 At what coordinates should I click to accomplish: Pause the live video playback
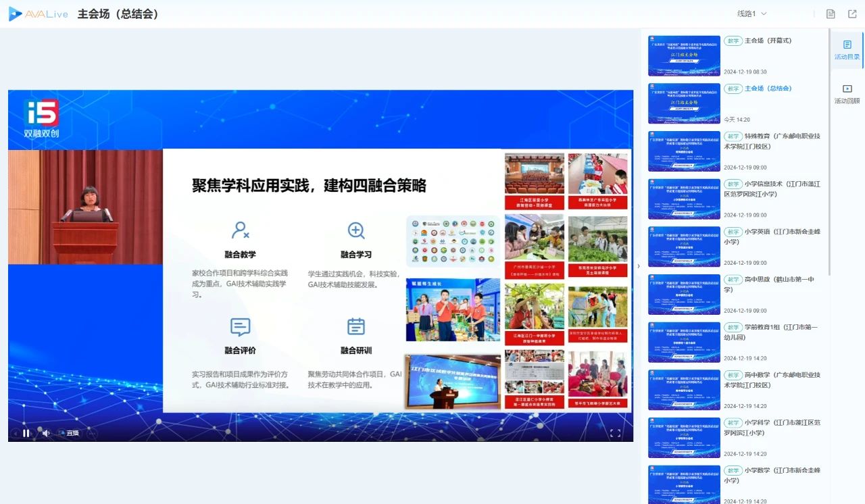[25, 433]
